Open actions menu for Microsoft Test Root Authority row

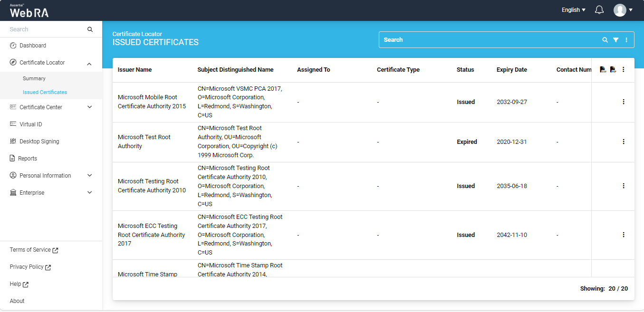(624, 142)
